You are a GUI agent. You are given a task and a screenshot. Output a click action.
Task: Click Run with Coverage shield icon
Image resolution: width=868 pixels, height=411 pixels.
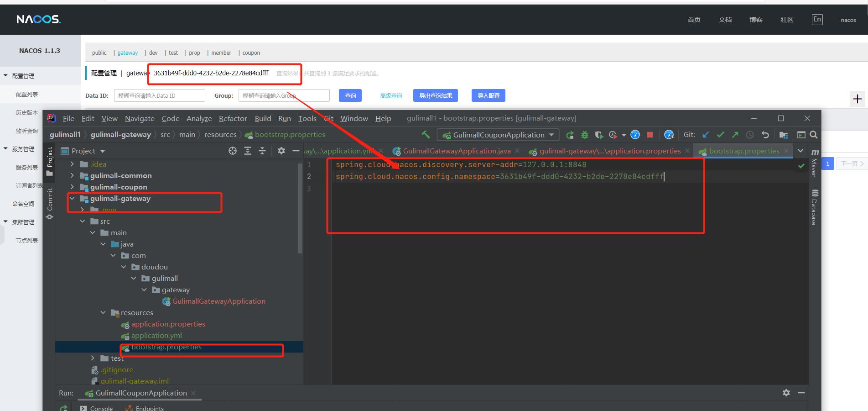coord(599,135)
